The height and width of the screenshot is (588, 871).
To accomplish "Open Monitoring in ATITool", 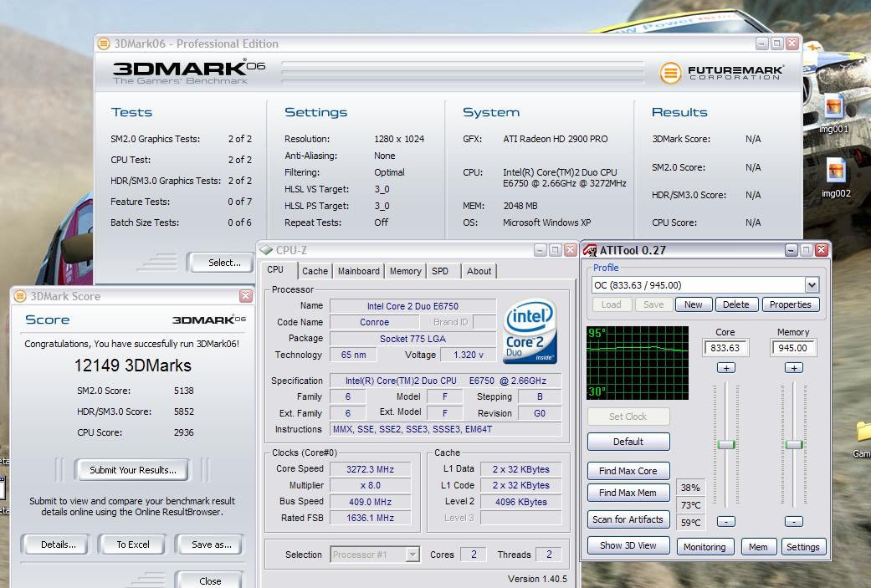I will tap(704, 547).
